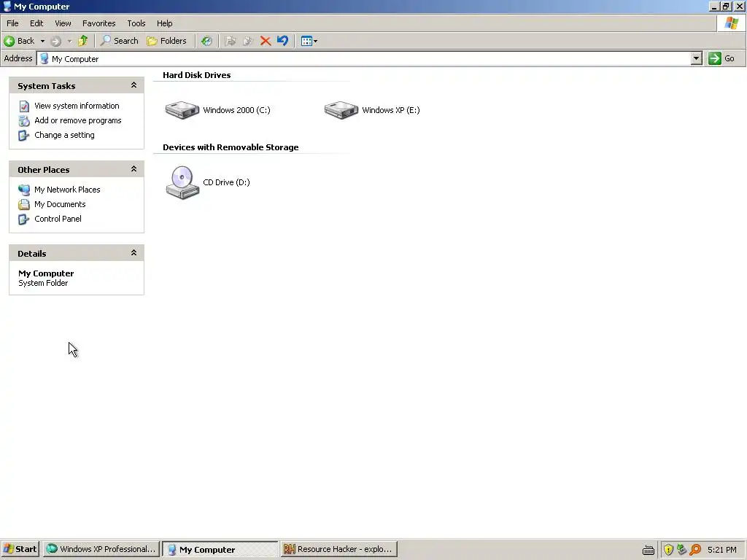Image resolution: width=747 pixels, height=560 pixels.
Task: Select the Windows 2000 (C:) drive icon
Action: click(182, 110)
